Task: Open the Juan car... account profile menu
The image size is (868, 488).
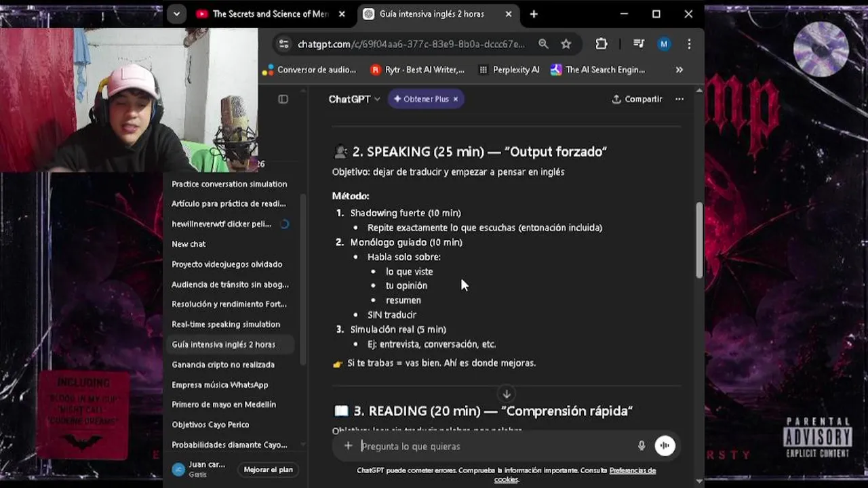Action: 200,469
